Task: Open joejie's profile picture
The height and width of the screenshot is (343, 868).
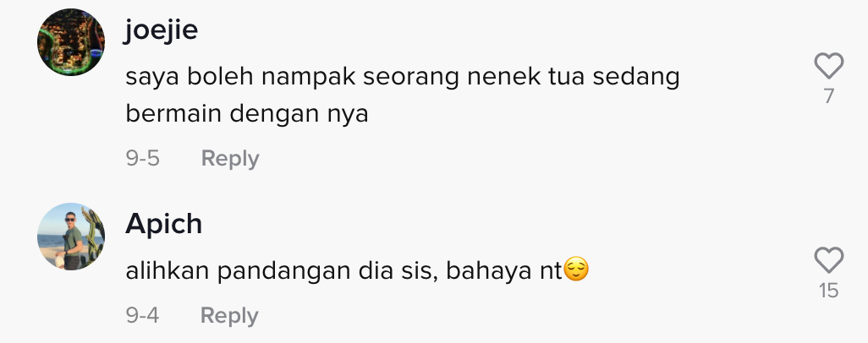Action: (x=71, y=42)
